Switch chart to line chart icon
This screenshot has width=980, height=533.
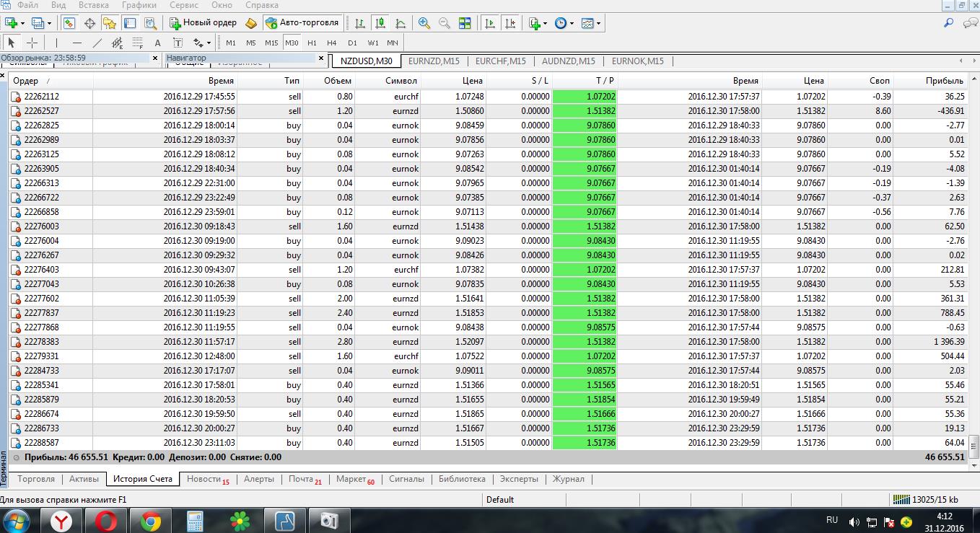click(400, 23)
